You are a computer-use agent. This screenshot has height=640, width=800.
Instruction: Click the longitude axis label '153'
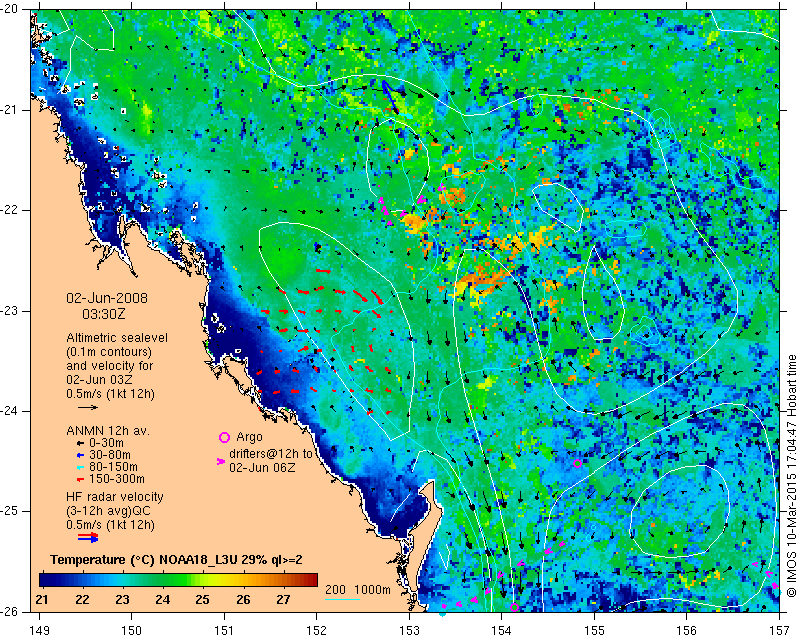(x=409, y=631)
